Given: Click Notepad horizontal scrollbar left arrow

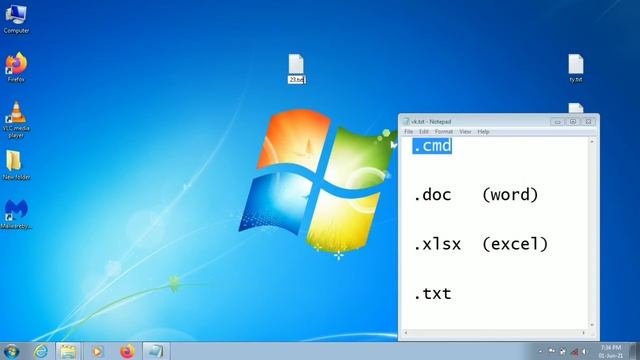Looking at the screenshot, I should tap(405, 333).
